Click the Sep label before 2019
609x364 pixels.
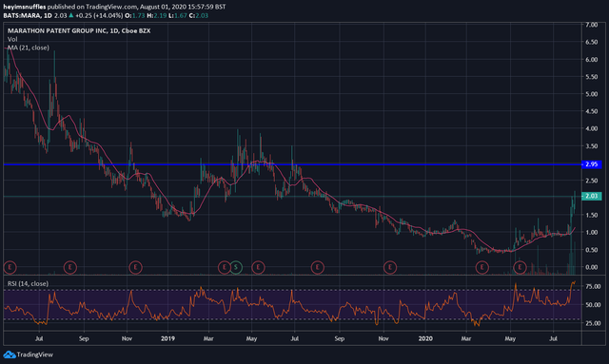tap(84, 338)
